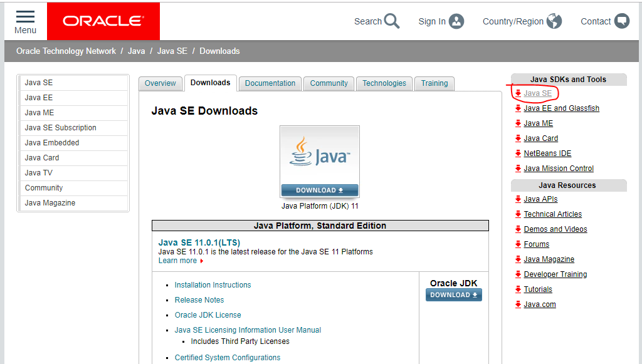The width and height of the screenshot is (642, 364).
Task: Click red download arrow beside Java EE and Glassfish
Action: point(518,108)
